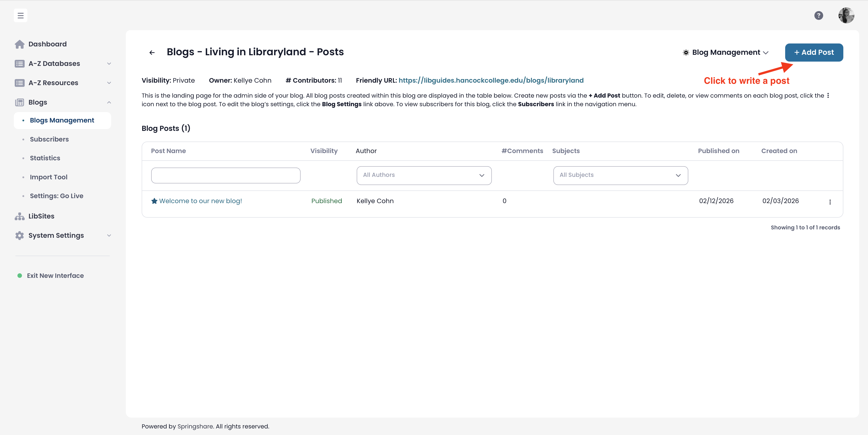Open the Blog Management dropdown
The image size is (868, 435).
pyautogui.click(x=726, y=53)
